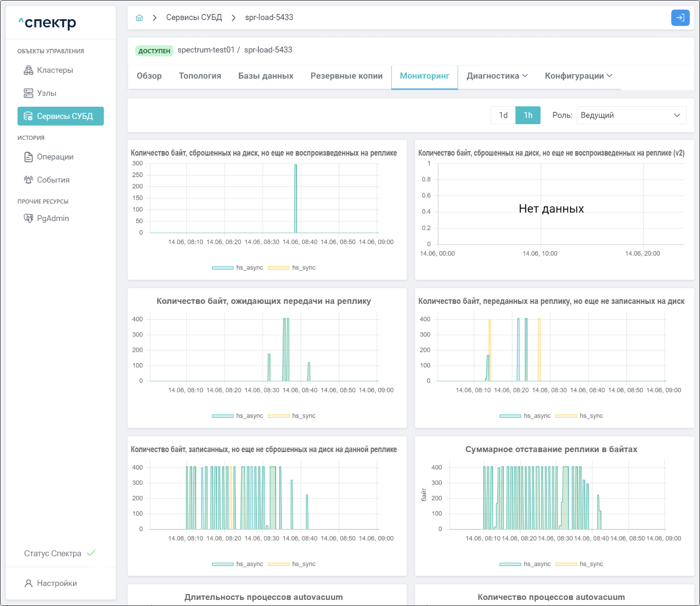Image resolution: width=700 pixels, height=606 pixels.
Task: Expand the Конфигурации menu
Action: point(578,76)
